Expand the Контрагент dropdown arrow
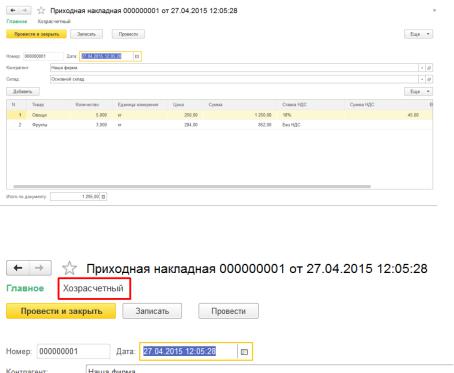 [x=422, y=68]
